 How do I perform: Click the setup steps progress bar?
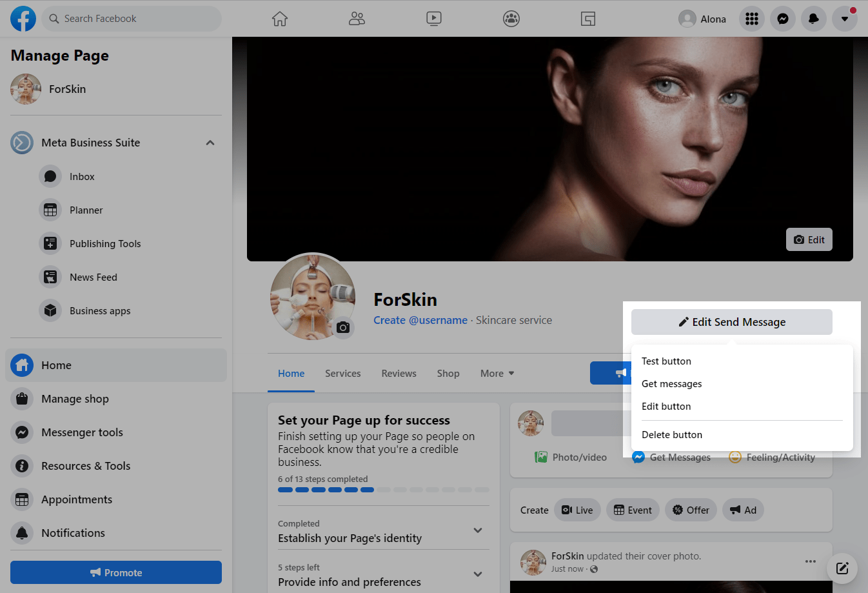point(383,490)
